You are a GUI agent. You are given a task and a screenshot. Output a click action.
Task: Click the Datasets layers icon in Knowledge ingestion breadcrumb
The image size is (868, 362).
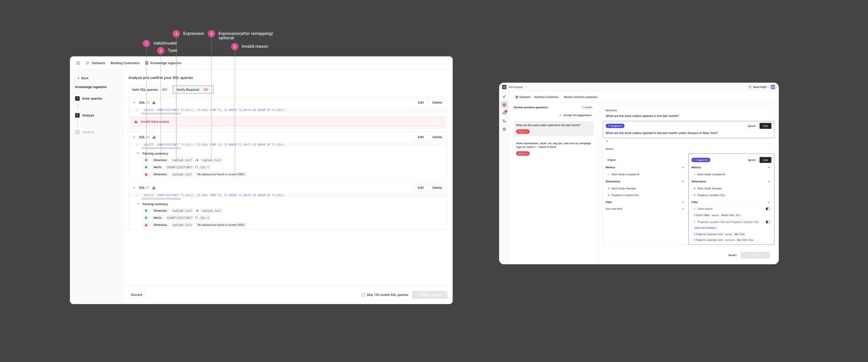click(88, 63)
